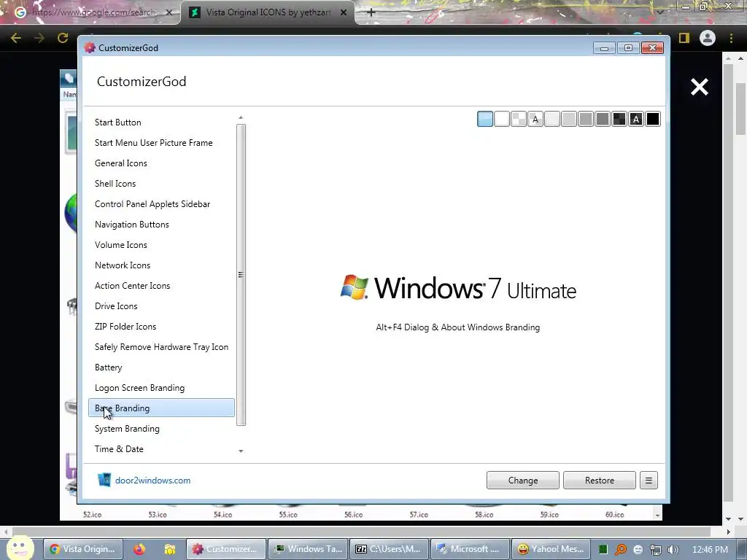
Task: Click the Change button
Action: coord(522,481)
